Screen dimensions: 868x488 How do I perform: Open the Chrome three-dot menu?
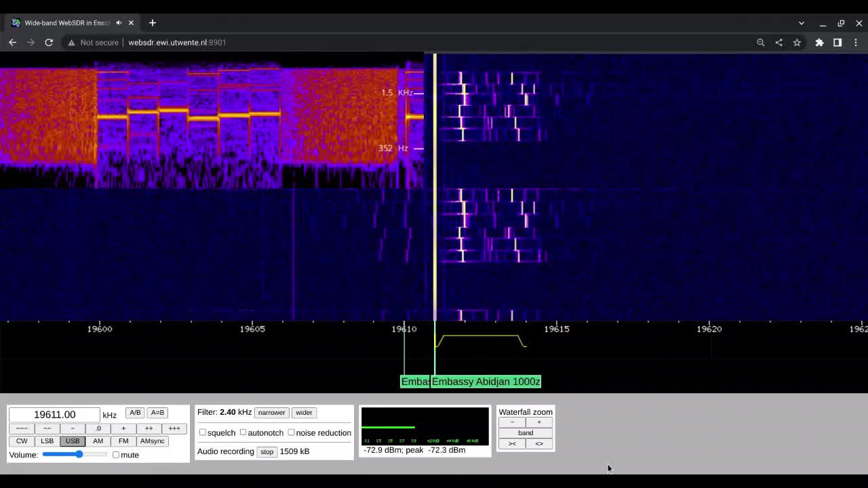click(856, 42)
